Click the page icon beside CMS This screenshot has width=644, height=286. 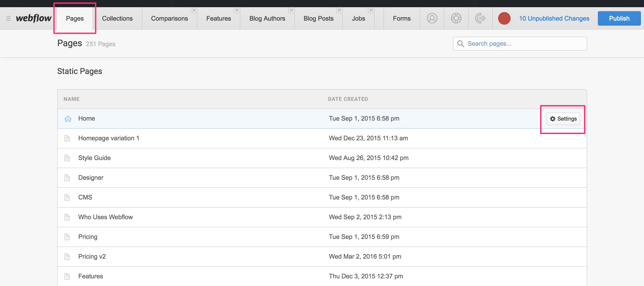(67, 198)
